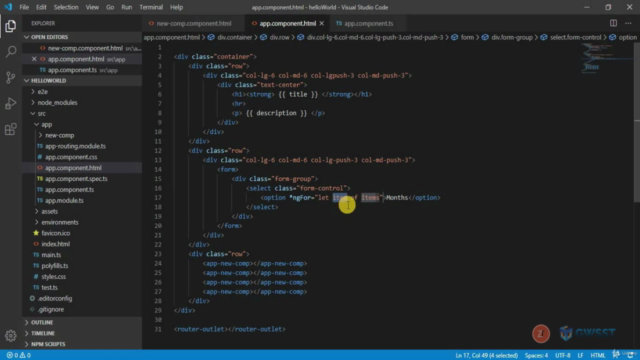Open styles.css file
The width and height of the screenshot is (640, 360).
[x=53, y=277]
